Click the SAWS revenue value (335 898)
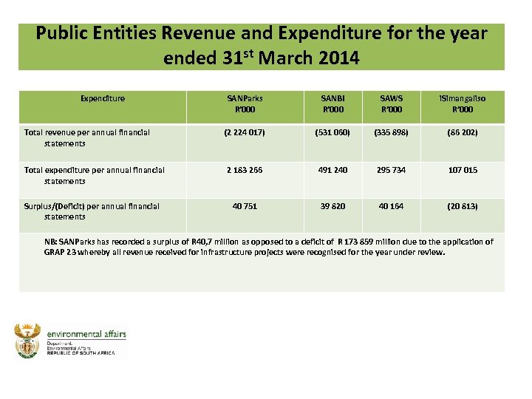Image resolution: width=532 pixels, height=399 pixels. pyautogui.click(x=391, y=132)
